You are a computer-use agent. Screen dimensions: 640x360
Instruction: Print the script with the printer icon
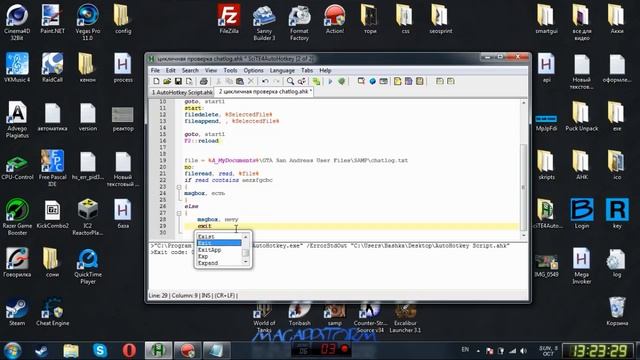[204, 81]
